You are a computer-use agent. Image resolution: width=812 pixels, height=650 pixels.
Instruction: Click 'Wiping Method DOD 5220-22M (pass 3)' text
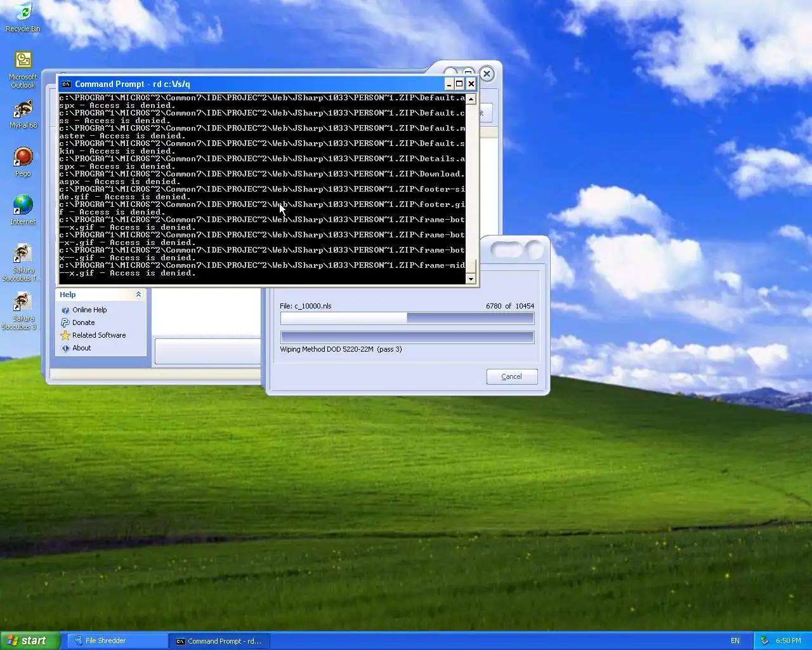(x=341, y=349)
